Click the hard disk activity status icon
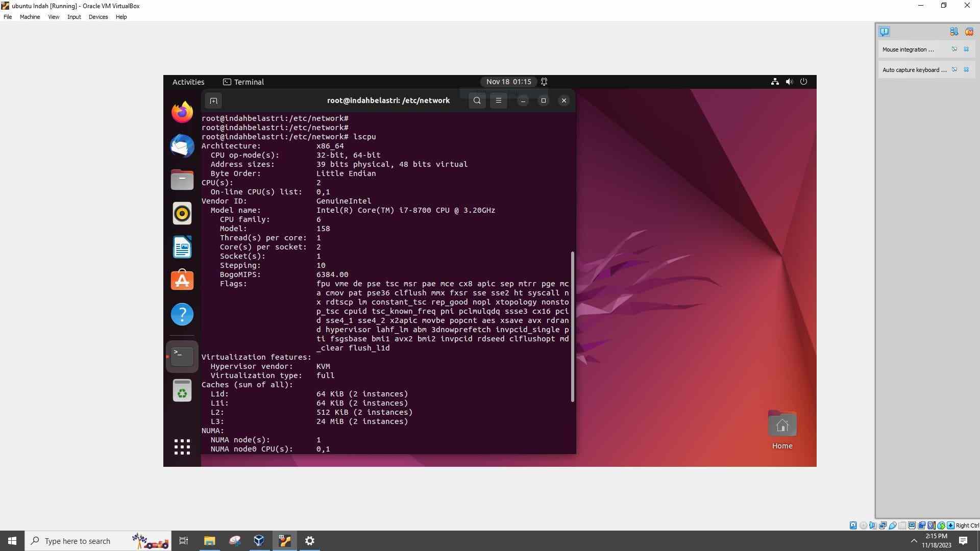Image resolution: width=980 pixels, height=551 pixels. tap(853, 525)
